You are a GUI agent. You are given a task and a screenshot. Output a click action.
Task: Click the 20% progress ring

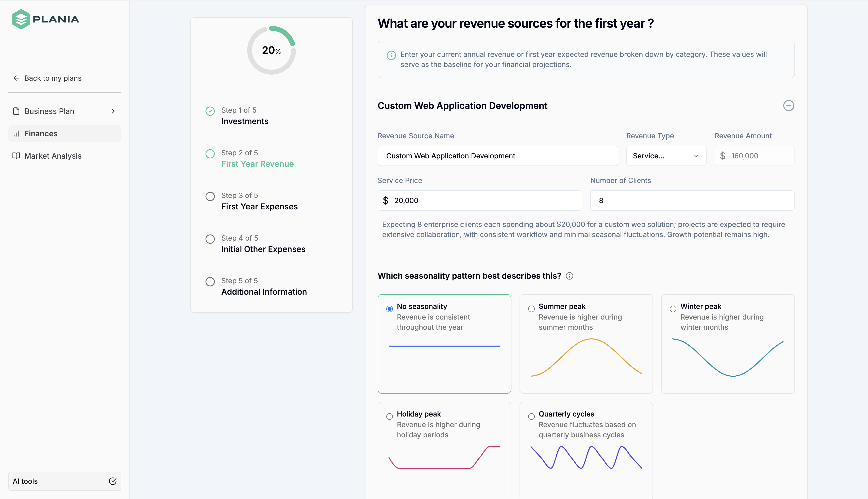click(271, 50)
